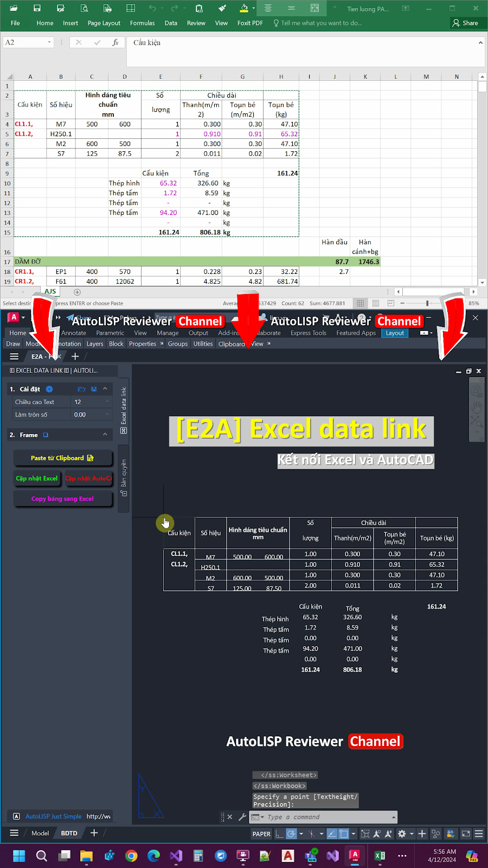Open the AutoLISP Just Simple link
Viewport: 488px width, 868px height.
point(53,816)
